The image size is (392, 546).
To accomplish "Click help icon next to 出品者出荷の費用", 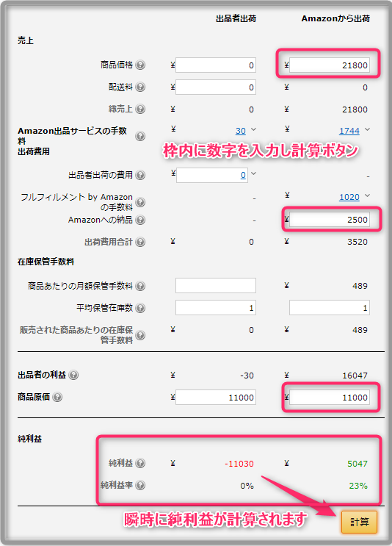I will pos(140,175).
